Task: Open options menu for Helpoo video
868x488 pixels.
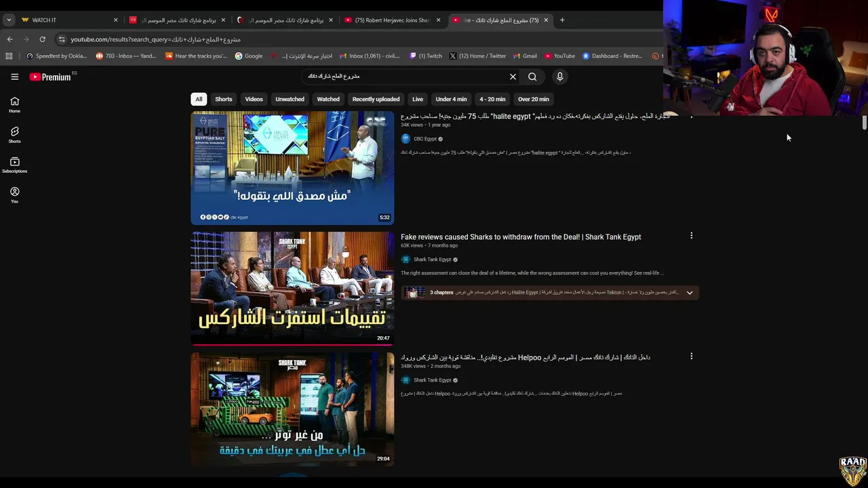Action: tap(691, 357)
